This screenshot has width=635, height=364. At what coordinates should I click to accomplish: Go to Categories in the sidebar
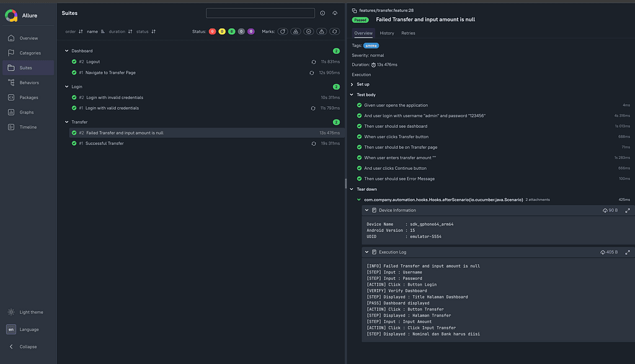coord(29,53)
